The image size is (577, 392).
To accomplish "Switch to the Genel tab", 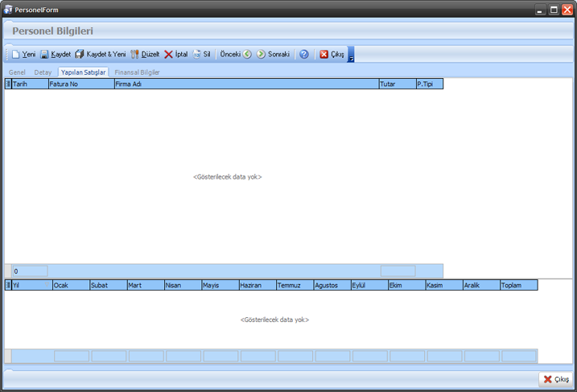I will coord(17,72).
